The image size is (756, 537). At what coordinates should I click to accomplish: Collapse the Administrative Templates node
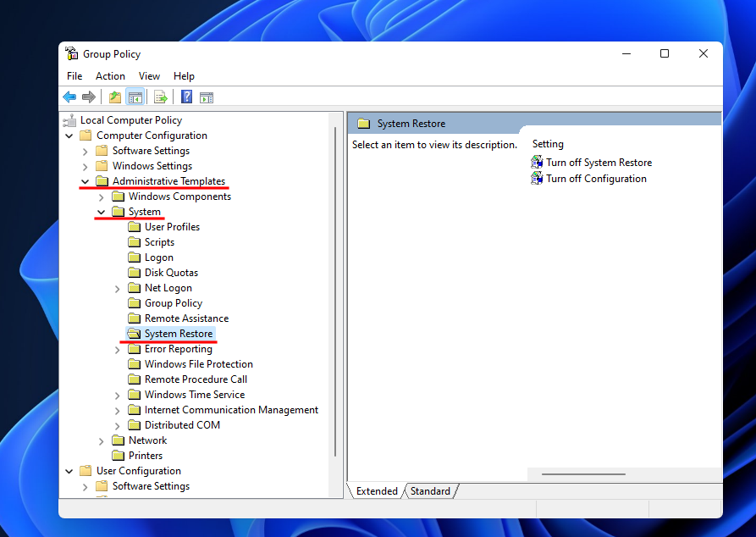(x=85, y=181)
